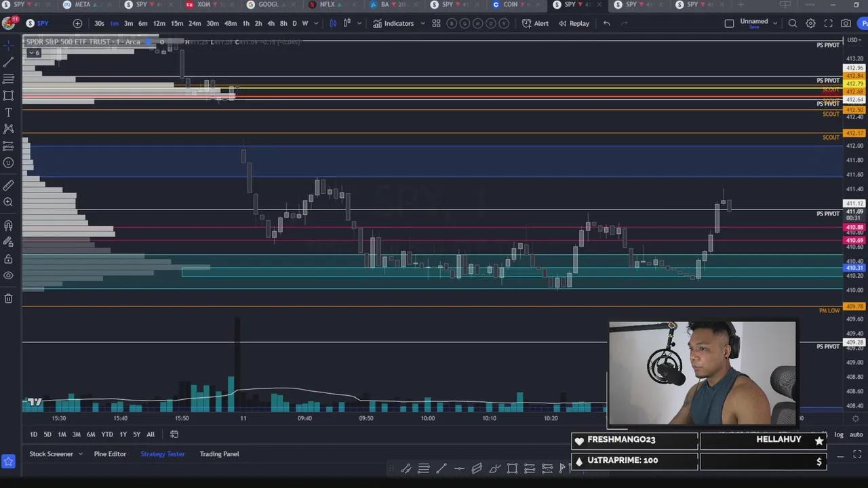
Task: Open chart time axis settings gear
Action: point(856,419)
